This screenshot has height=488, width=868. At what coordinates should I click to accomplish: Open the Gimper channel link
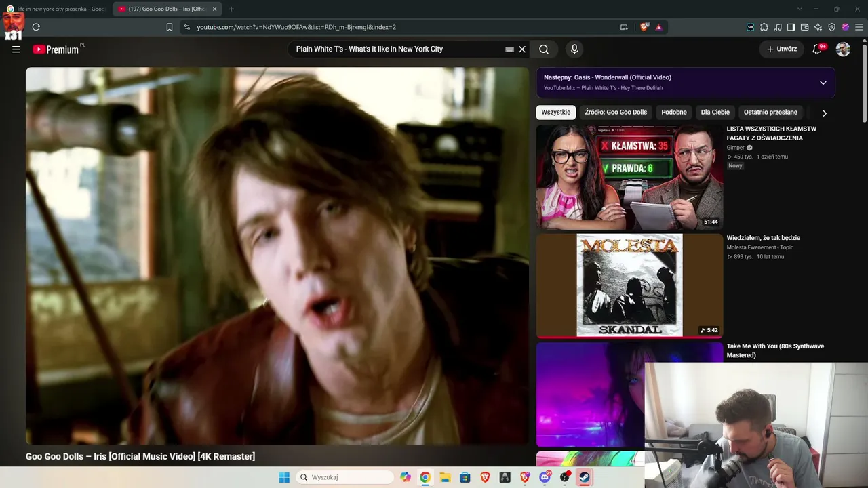[x=736, y=148]
